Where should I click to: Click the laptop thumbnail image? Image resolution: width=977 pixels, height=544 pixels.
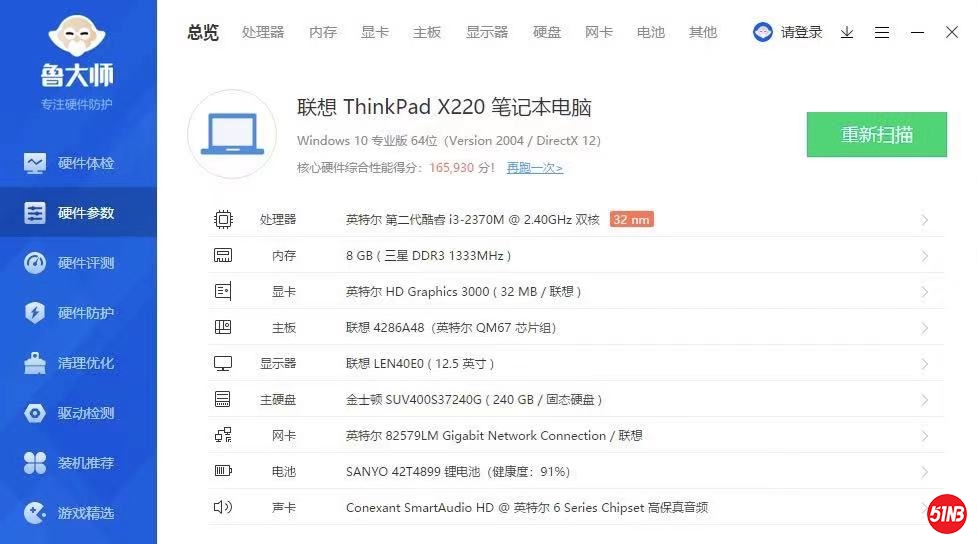pos(232,135)
